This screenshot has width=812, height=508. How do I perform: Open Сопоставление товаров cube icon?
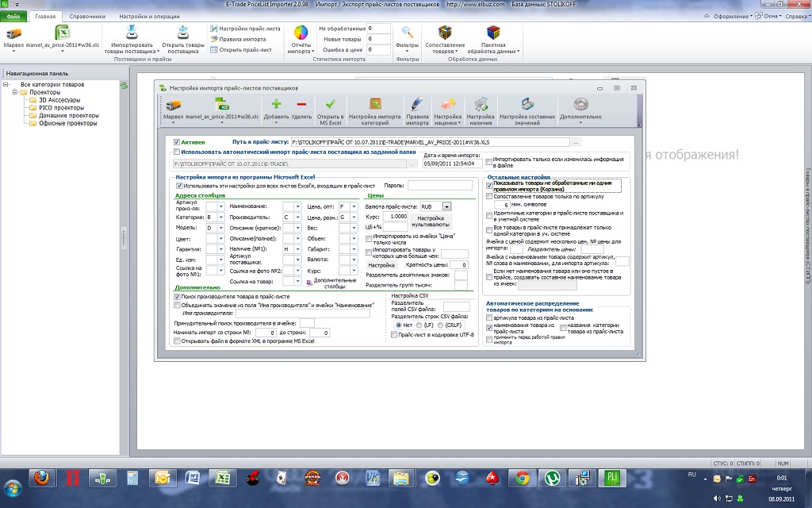[445, 33]
